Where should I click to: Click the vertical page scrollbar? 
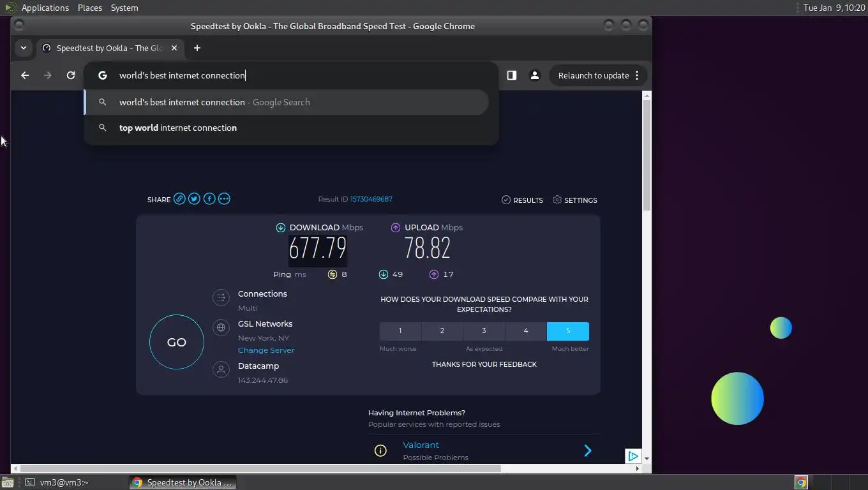(647, 156)
